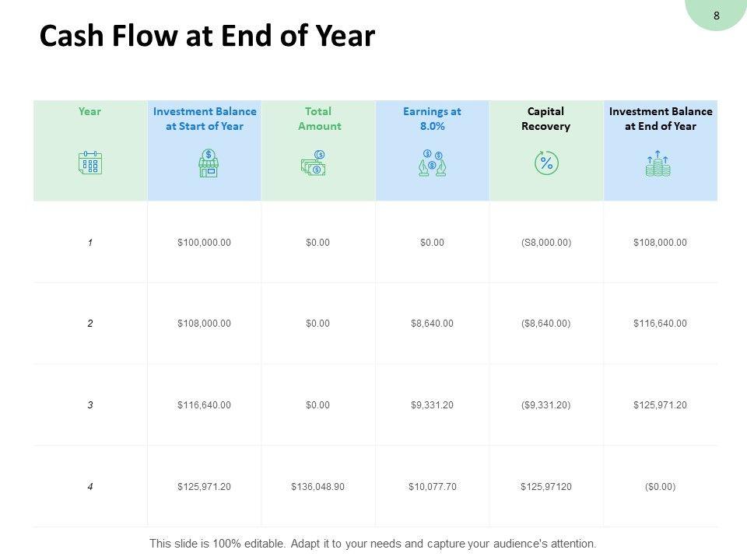Click the calendar icon under Year

pyautogui.click(x=90, y=163)
